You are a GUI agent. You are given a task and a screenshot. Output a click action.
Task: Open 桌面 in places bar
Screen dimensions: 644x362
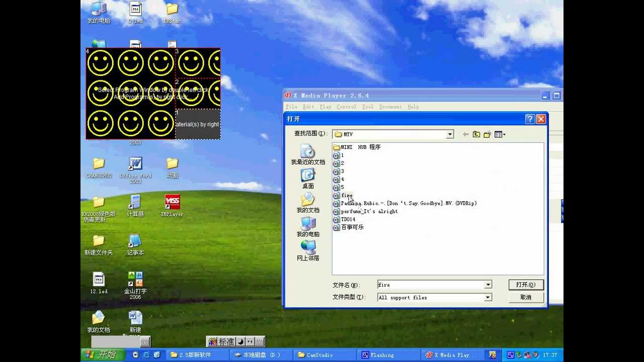pyautogui.click(x=308, y=179)
